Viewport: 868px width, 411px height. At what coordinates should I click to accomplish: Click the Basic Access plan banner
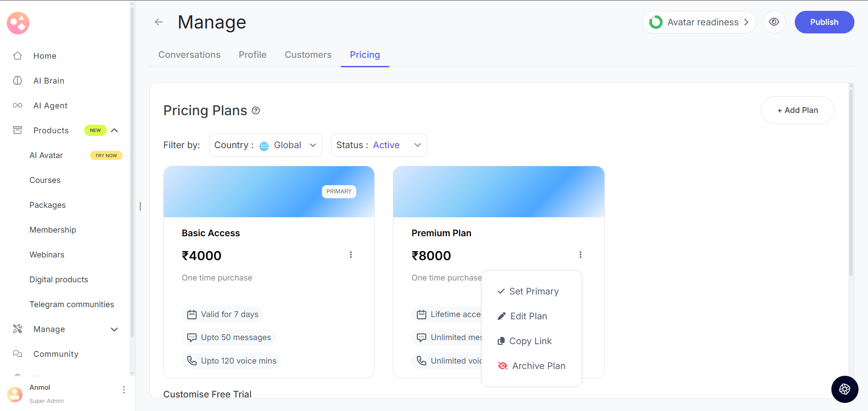tap(269, 191)
